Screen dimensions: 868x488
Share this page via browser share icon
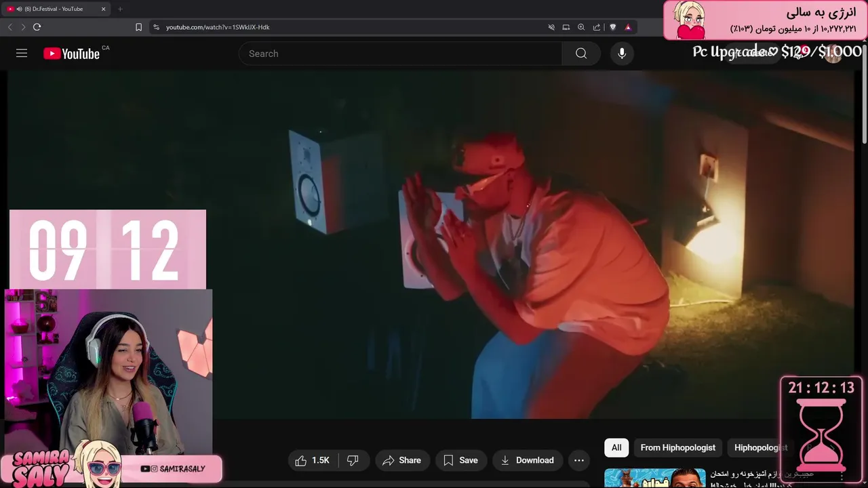[x=597, y=27]
